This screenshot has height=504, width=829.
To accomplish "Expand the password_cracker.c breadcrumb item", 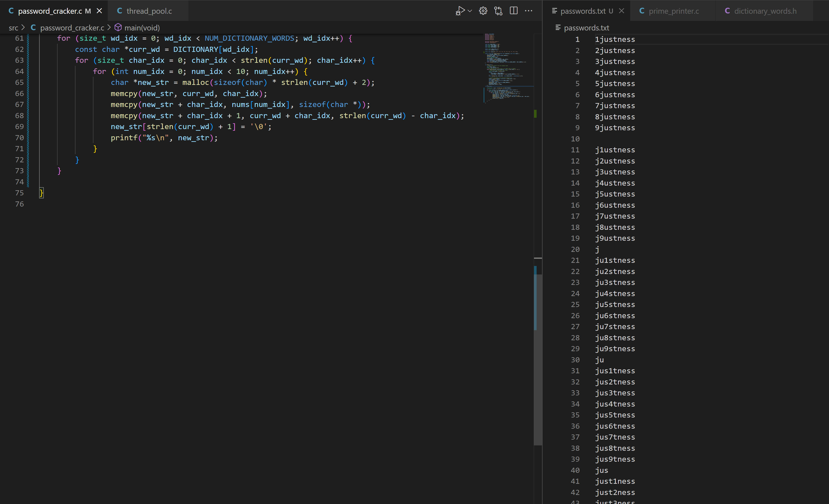I will [72, 28].
